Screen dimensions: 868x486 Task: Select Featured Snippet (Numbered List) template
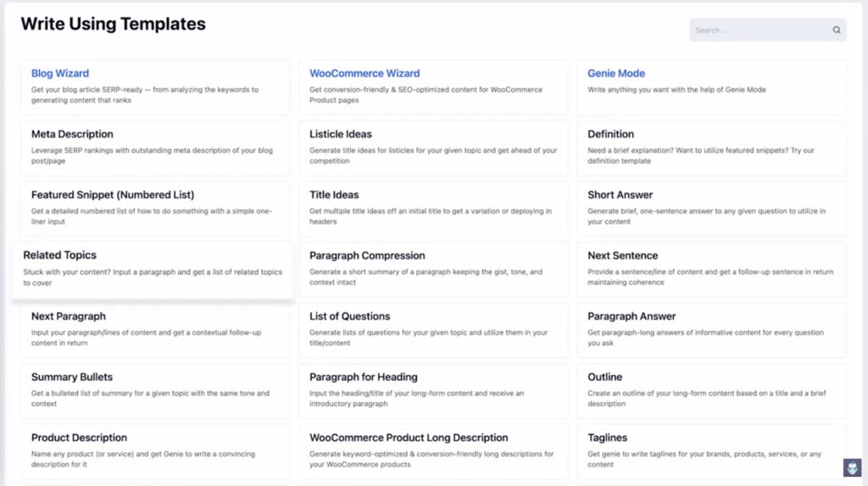point(155,209)
